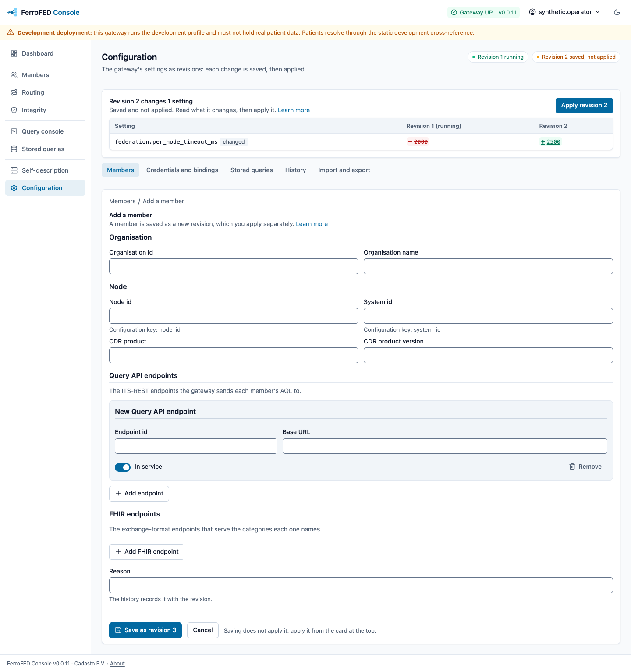Focus the Organisation id field
Viewport: 631px width, 672px height.
tap(234, 266)
